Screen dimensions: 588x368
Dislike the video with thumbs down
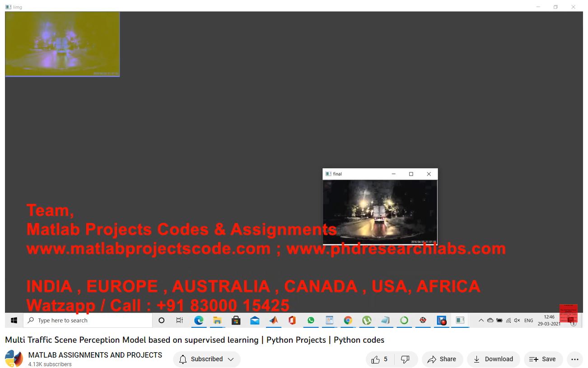pos(405,359)
